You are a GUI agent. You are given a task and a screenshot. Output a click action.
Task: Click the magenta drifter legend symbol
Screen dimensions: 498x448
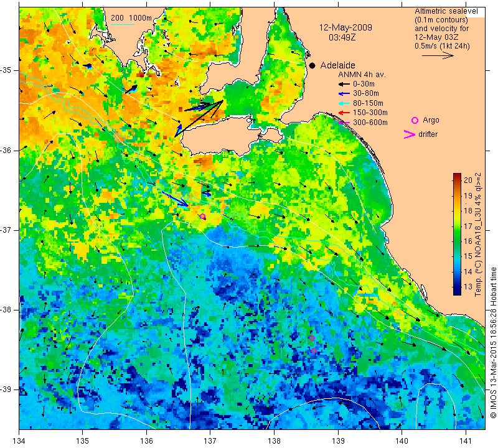pos(410,134)
